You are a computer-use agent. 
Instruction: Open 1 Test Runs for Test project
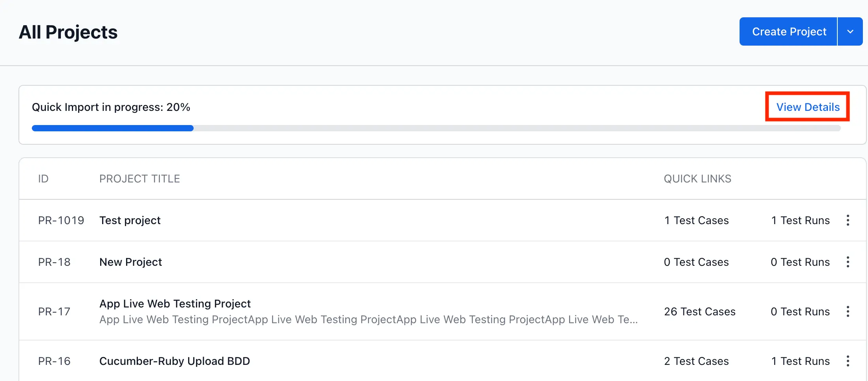click(x=800, y=220)
